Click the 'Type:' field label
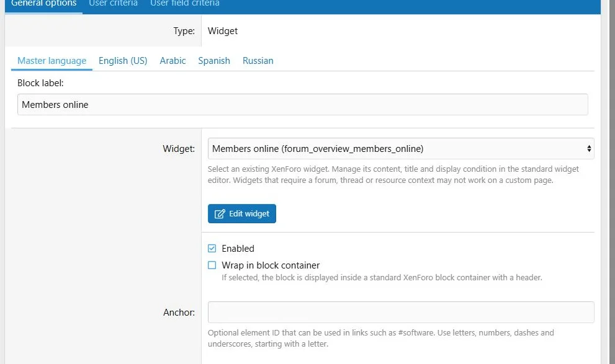615x364 pixels. 184,31
